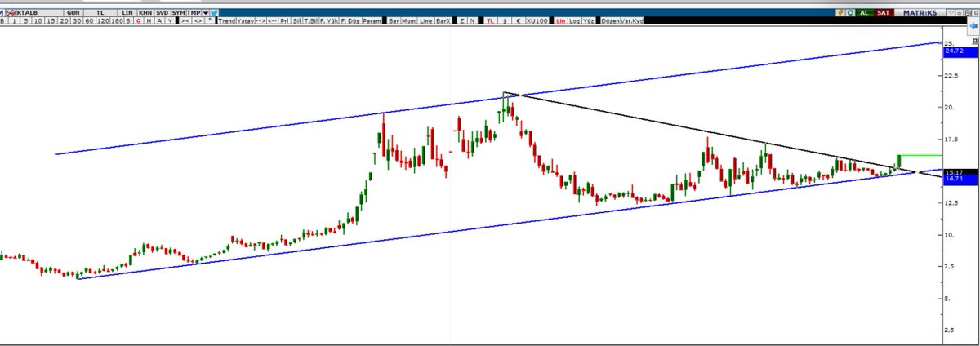The height and width of the screenshot is (346, 980).
Task: Select the 20 minute period
Action: coord(64,20)
